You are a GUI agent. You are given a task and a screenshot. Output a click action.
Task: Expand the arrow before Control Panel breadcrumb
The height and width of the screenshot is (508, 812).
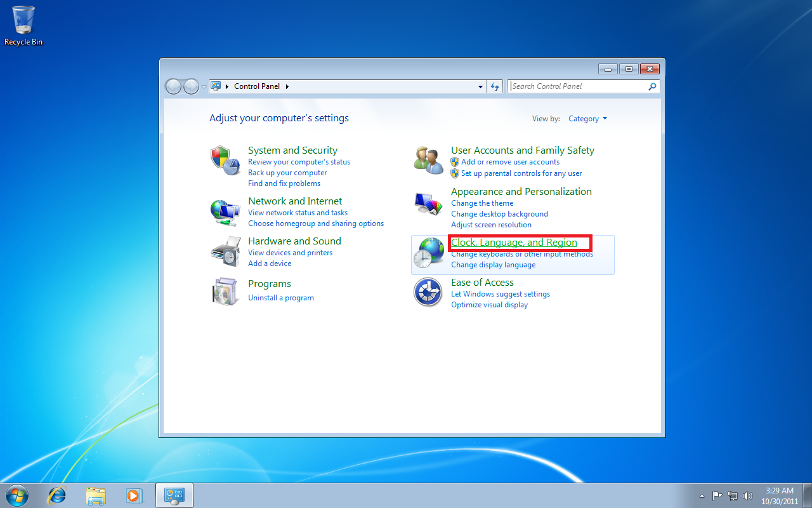227,86
